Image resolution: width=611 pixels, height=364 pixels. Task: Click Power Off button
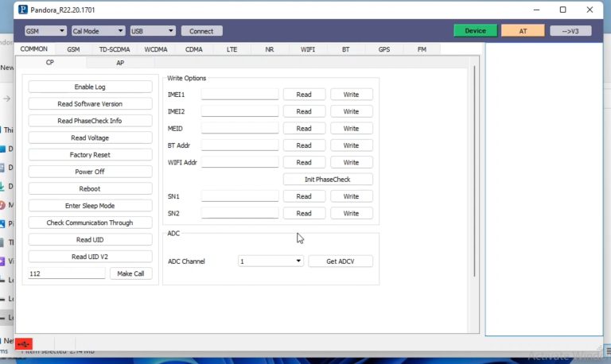pyautogui.click(x=90, y=172)
